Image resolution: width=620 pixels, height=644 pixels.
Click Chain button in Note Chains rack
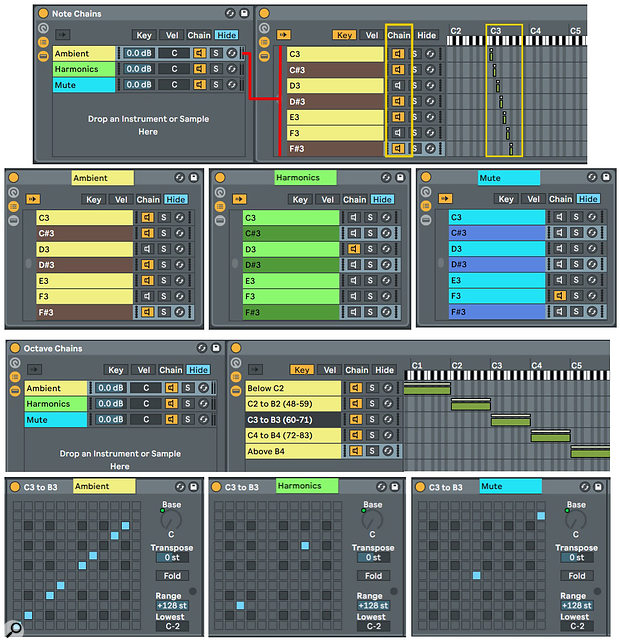point(199,35)
